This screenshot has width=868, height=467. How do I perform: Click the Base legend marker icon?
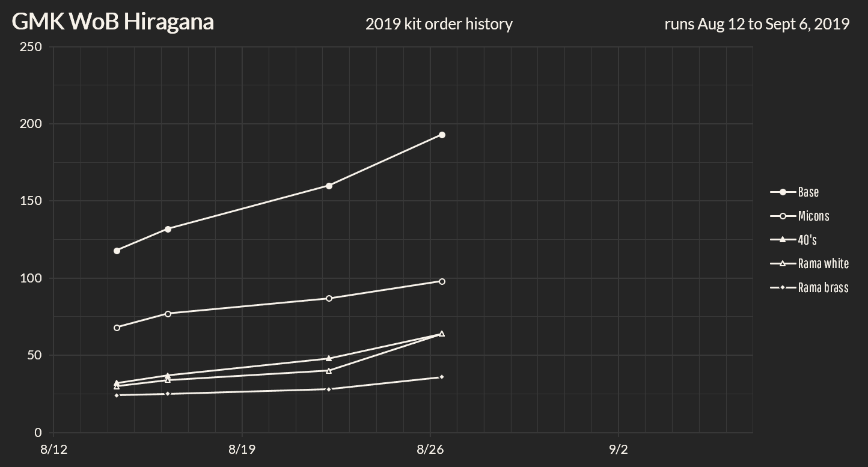coord(783,192)
